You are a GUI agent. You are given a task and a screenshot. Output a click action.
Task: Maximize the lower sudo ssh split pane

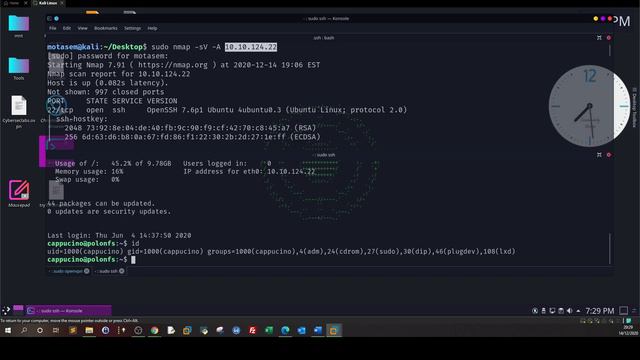[x=599, y=155]
